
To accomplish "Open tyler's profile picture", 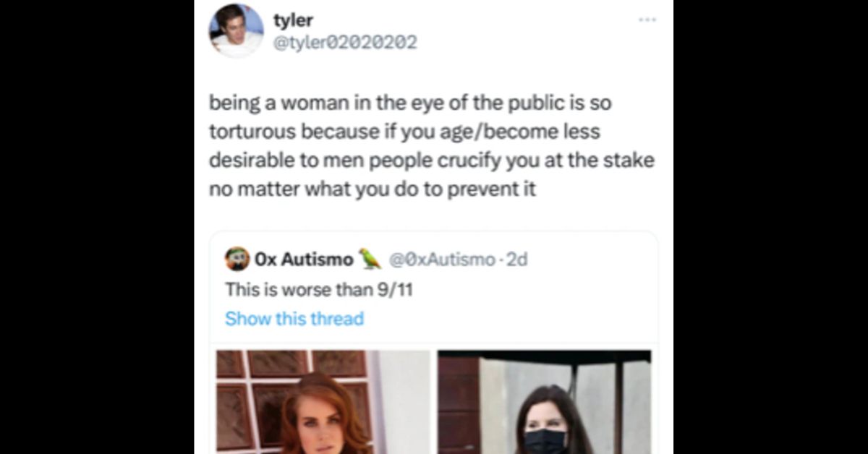I will pos(237,30).
